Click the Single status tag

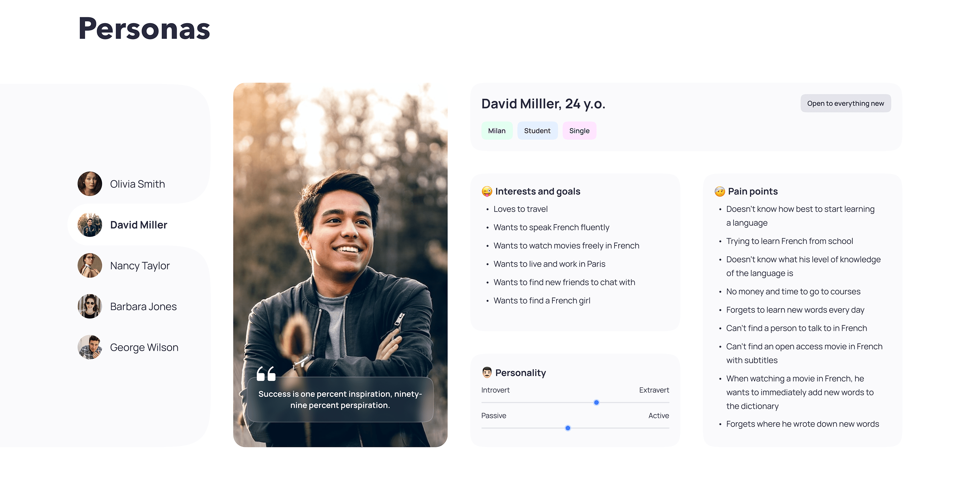579,131
